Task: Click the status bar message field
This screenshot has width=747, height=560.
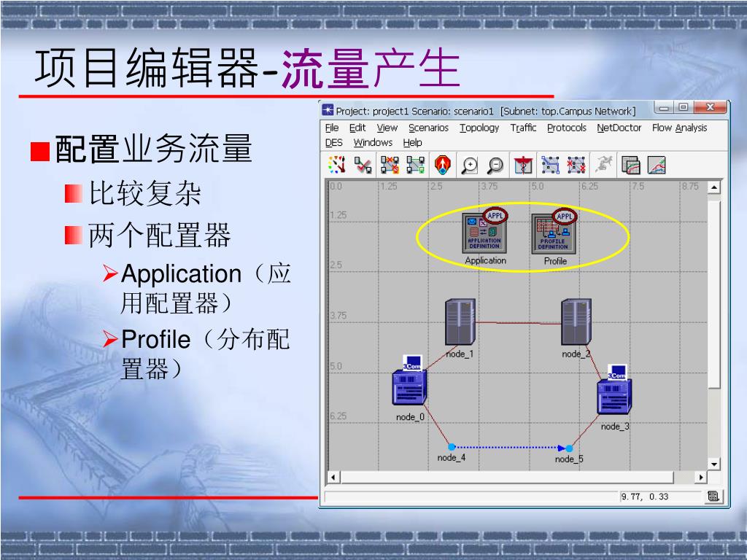Action: [472, 497]
